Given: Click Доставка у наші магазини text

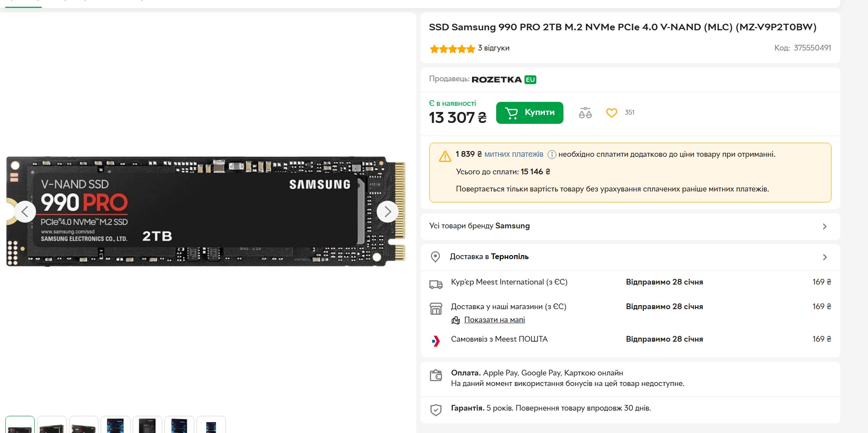Looking at the screenshot, I should [x=508, y=307].
